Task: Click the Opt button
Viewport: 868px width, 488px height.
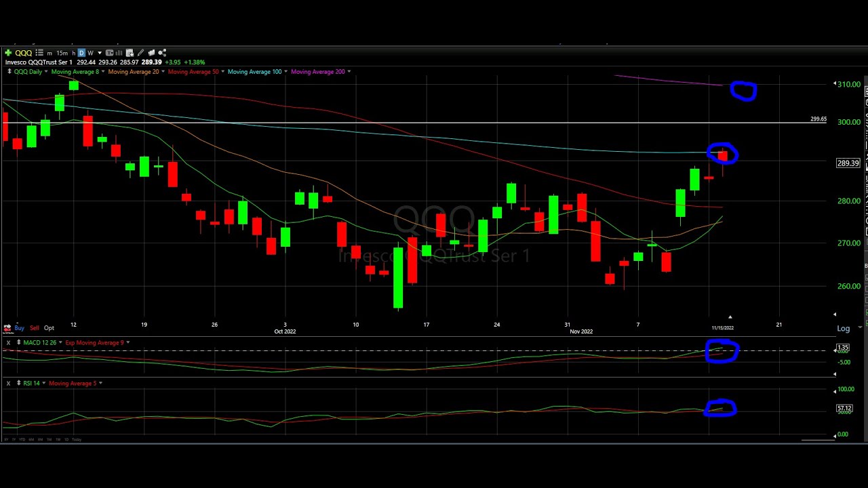Action: pyautogui.click(x=49, y=328)
